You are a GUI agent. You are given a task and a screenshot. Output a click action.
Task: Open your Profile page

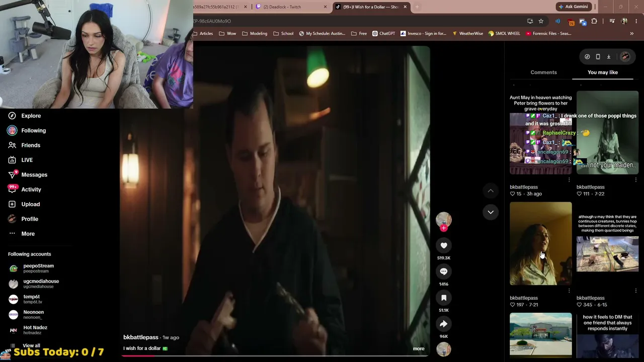[x=23, y=219]
